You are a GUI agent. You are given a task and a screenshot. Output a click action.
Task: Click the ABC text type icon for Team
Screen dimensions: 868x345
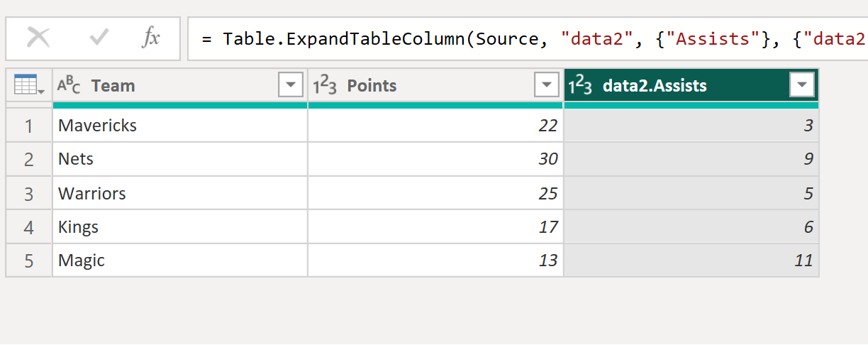coord(69,86)
